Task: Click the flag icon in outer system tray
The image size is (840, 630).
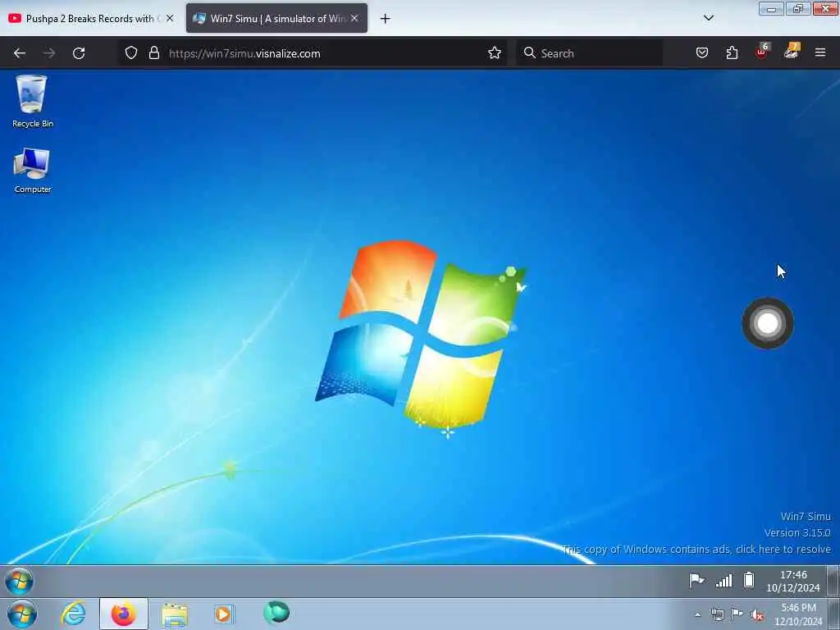Action: point(737,614)
